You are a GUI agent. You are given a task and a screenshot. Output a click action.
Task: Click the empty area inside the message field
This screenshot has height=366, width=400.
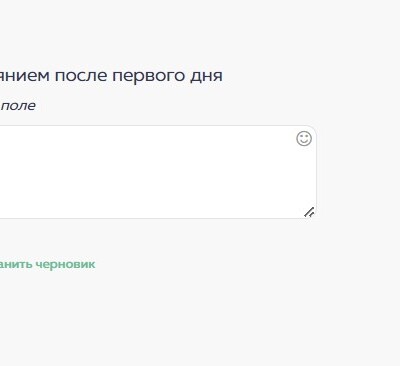click(158, 172)
